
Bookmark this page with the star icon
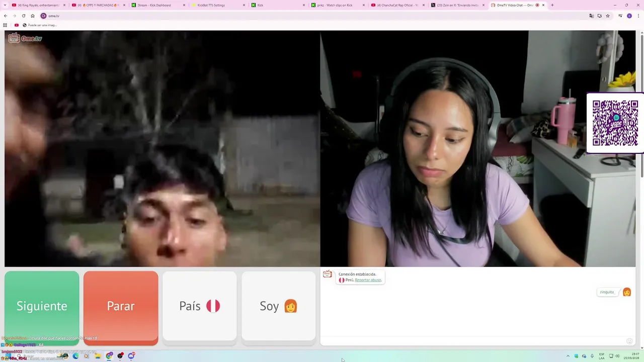coord(608,16)
